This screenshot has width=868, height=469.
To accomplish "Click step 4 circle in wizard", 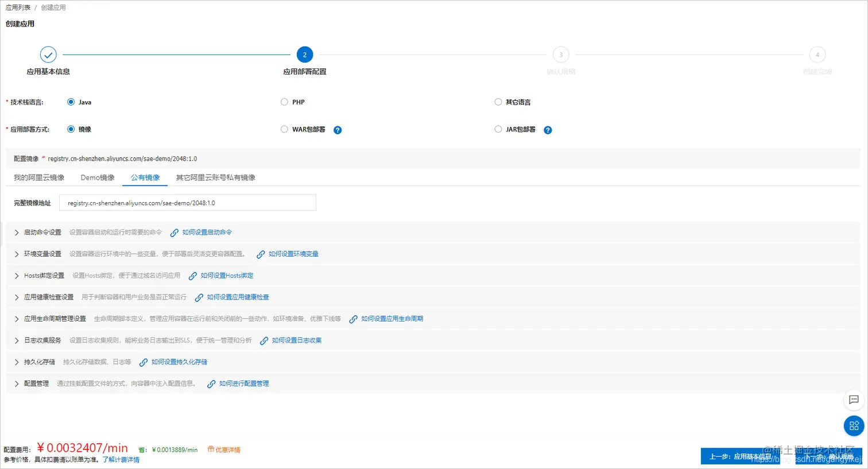I will (817, 55).
